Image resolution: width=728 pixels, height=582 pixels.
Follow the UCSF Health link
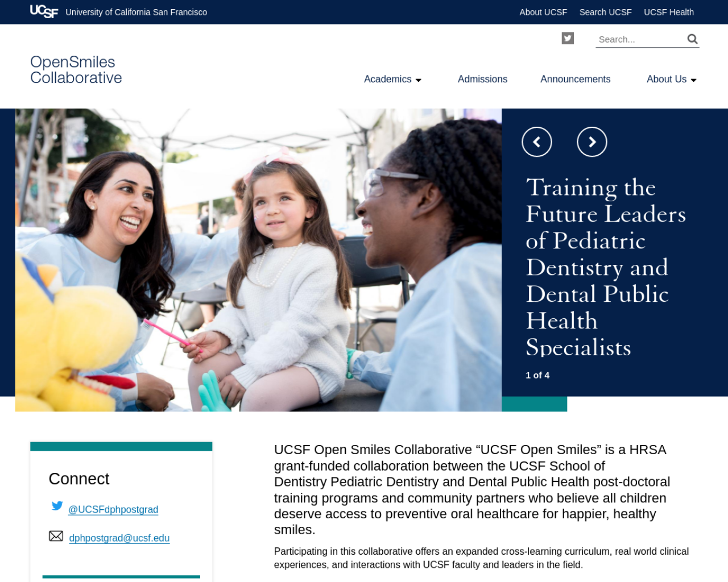tap(668, 12)
